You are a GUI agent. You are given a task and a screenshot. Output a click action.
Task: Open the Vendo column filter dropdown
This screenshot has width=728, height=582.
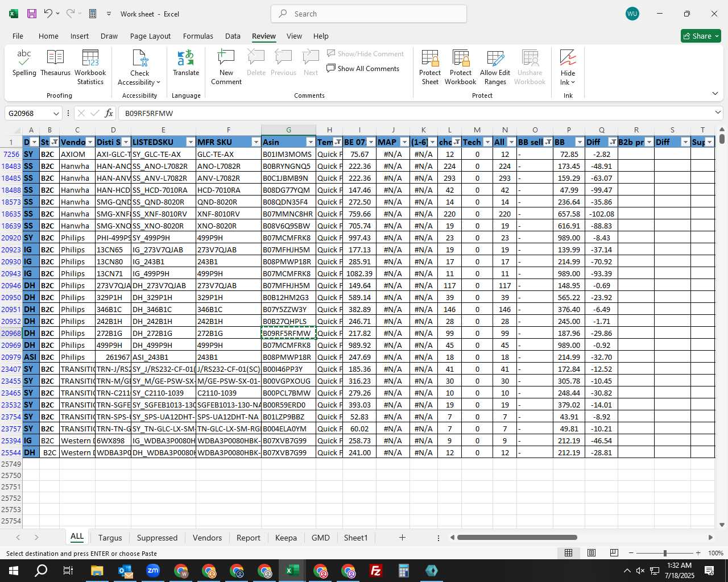pos(90,142)
